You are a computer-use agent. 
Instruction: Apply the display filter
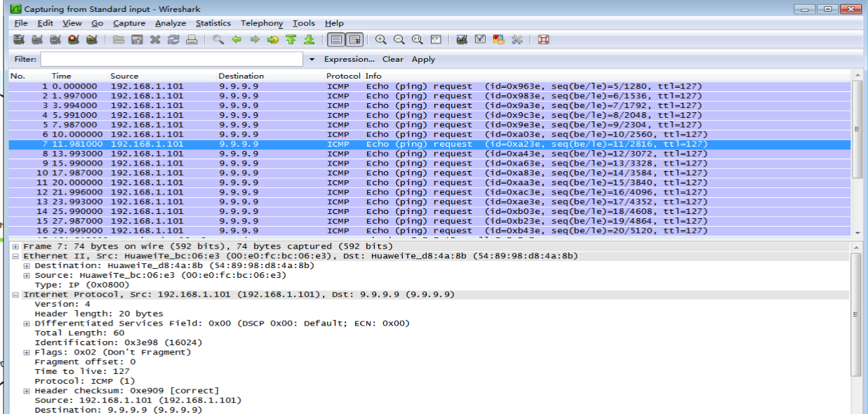point(423,60)
